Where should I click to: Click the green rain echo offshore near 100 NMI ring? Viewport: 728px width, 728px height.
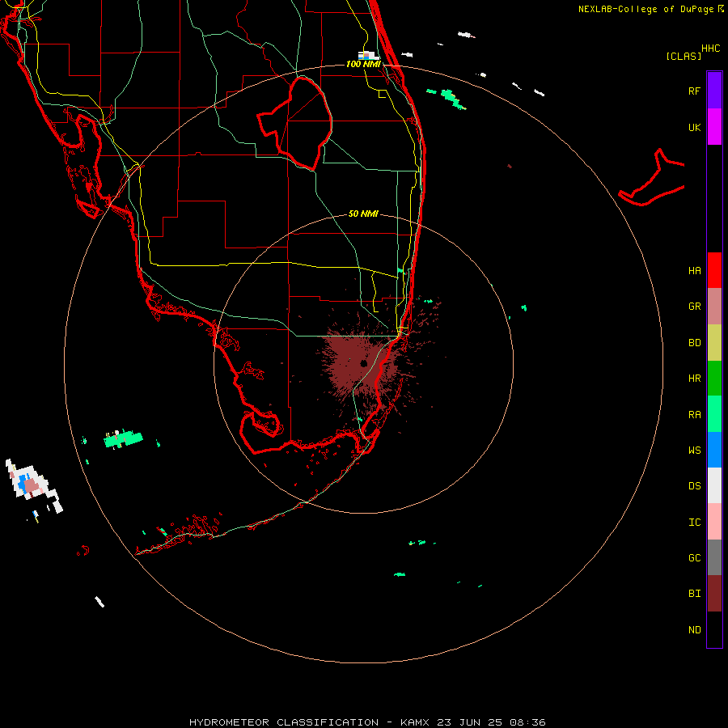[x=451, y=99]
